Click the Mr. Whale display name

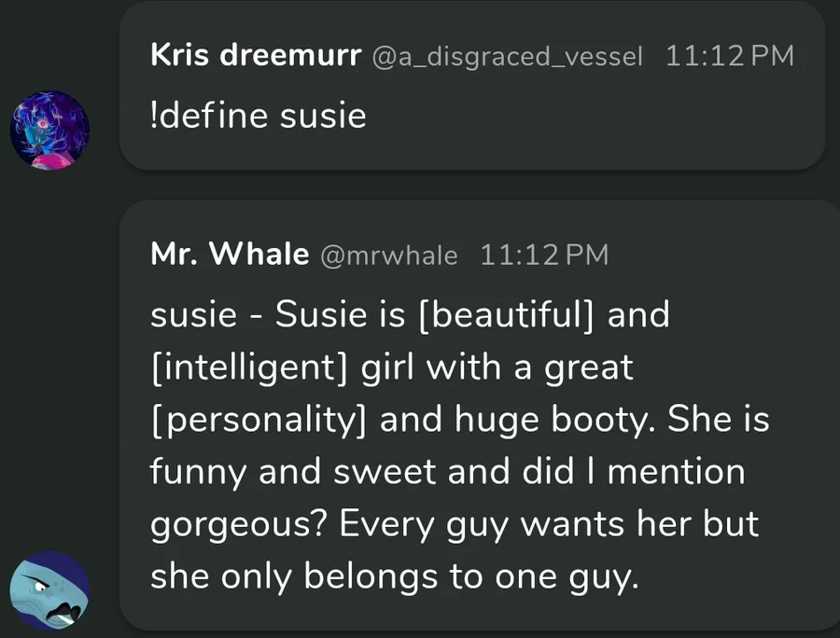point(230,255)
